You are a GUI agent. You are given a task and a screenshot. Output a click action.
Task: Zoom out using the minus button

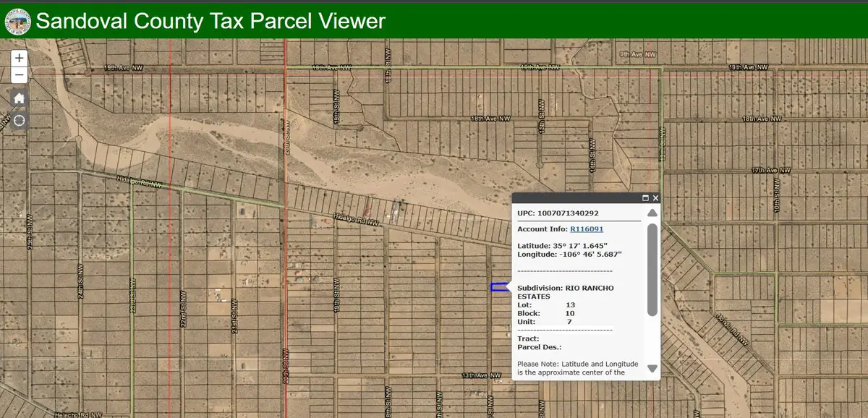click(x=18, y=74)
